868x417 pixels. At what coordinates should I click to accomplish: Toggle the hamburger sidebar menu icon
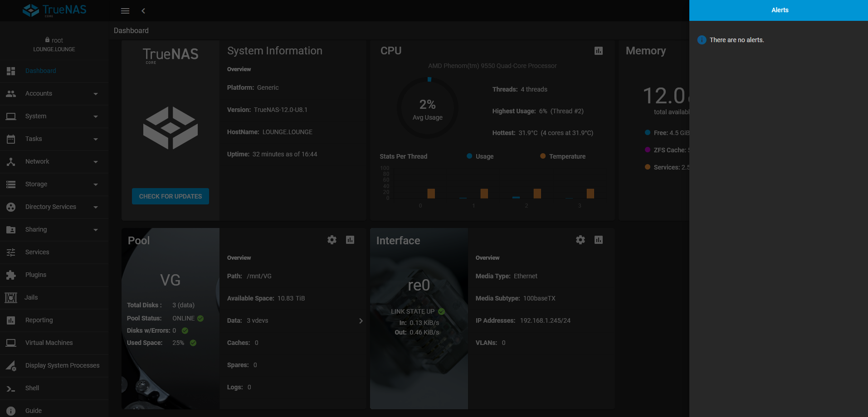(125, 11)
